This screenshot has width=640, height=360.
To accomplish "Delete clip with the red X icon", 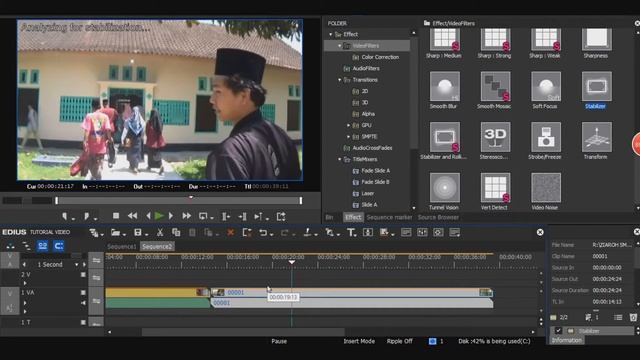I will pos(231,233).
